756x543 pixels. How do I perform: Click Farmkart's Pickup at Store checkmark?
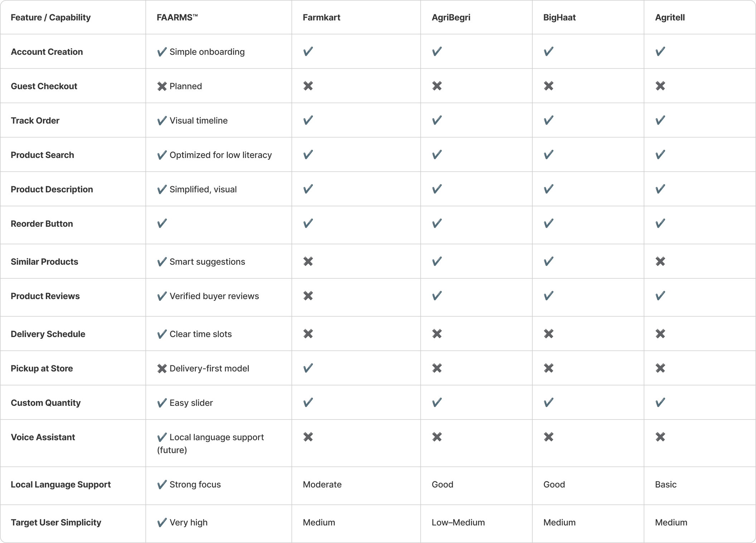(x=308, y=368)
